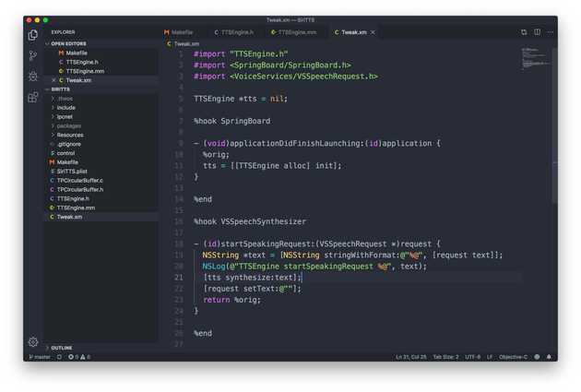581x392 pixels.
Task: Expand the .theos folder
Action: 65,99
